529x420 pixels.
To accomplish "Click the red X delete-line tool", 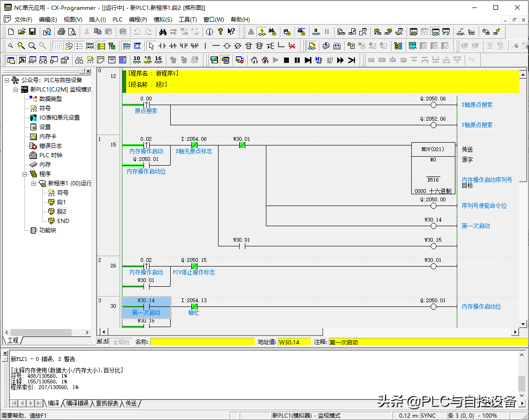I will [292, 46].
